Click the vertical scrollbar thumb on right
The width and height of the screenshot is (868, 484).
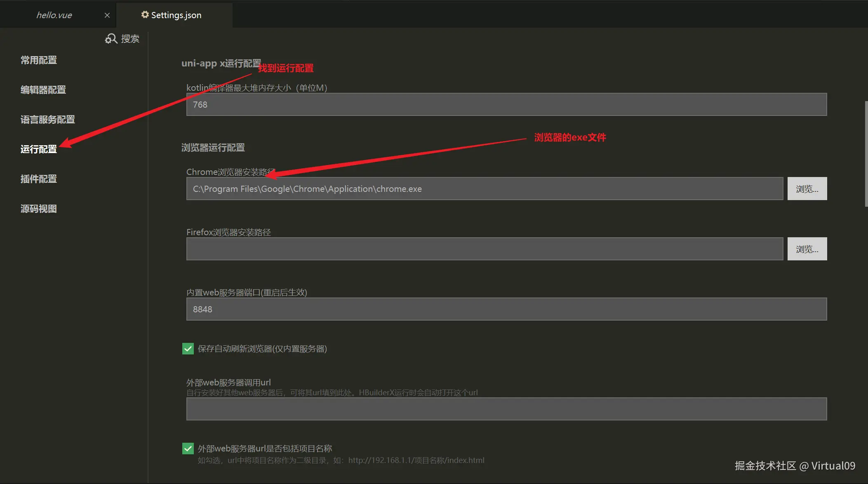point(866,153)
